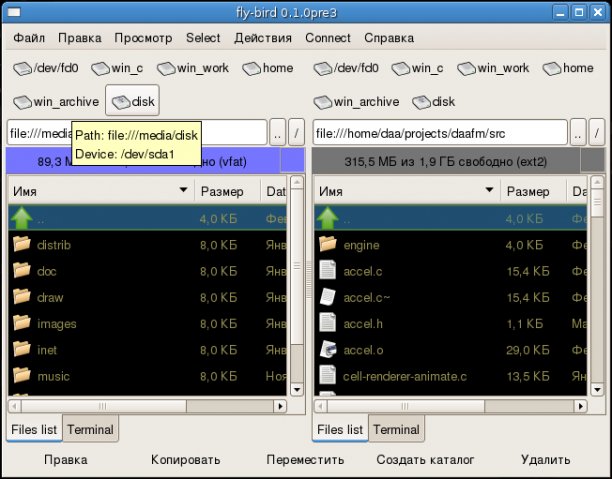Click the left panel vertical scrollbar
612x479 pixels.
click(295, 300)
